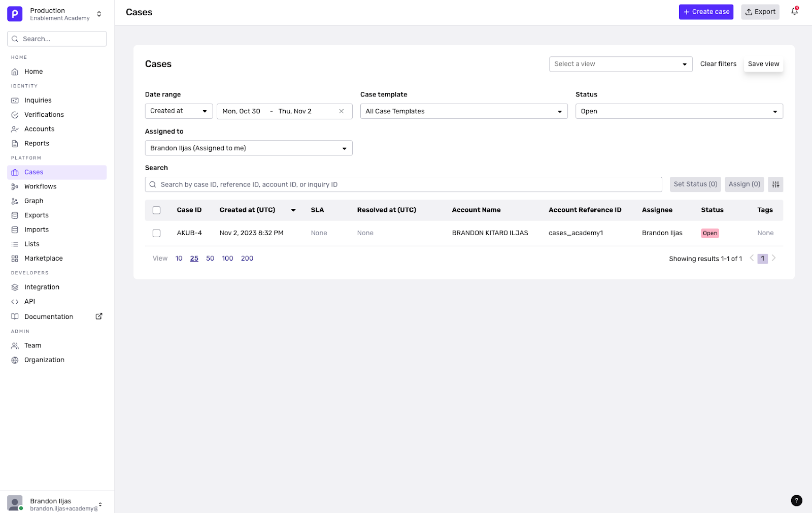This screenshot has width=812, height=513.
Task: Click Brandon Iljas user avatar
Action: tap(15, 503)
